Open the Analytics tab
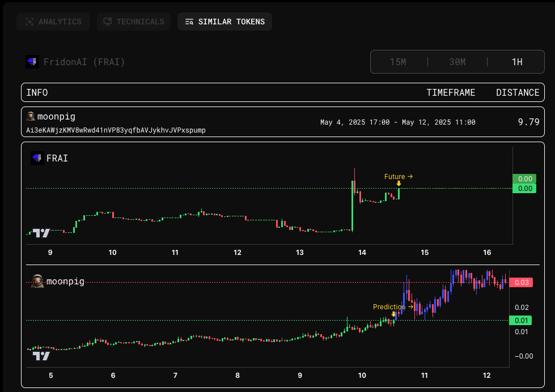 pos(53,22)
